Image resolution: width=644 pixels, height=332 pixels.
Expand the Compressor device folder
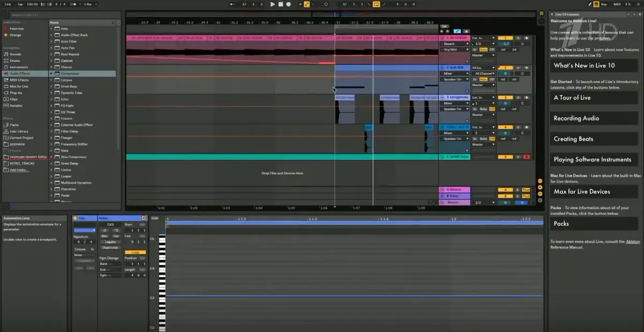52,73
